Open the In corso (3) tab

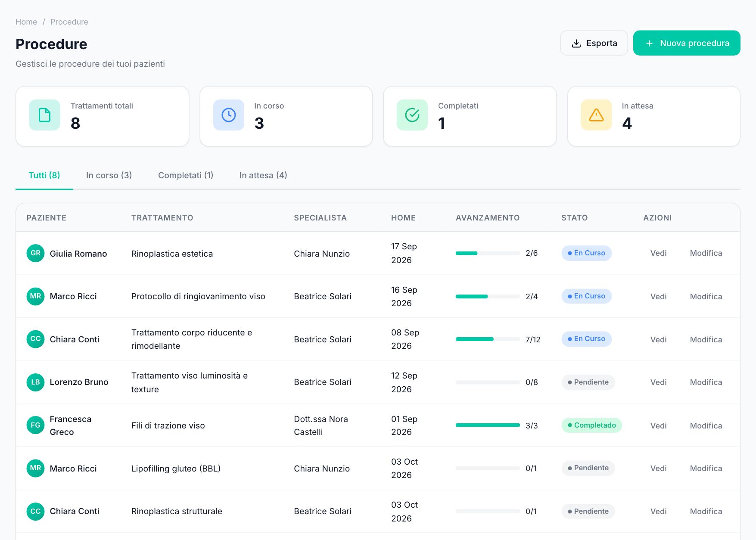tap(109, 175)
